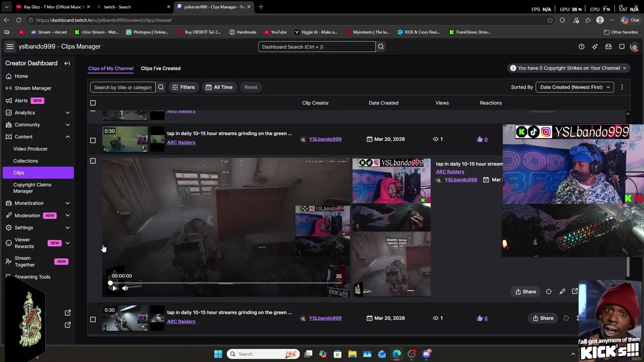Image resolution: width=644 pixels, height=362 pixels.
Task: Click the thumbs up reaction on bottom clip
Action: coord(479,318)
